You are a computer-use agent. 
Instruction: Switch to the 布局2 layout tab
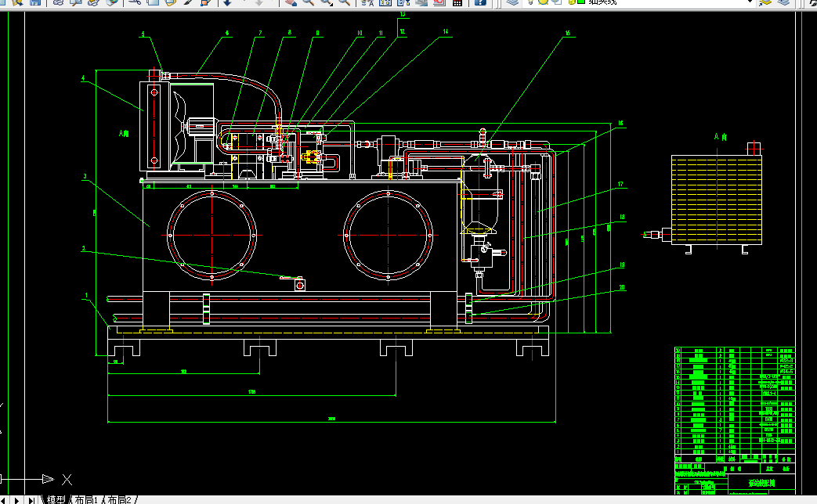click(119, 500)
